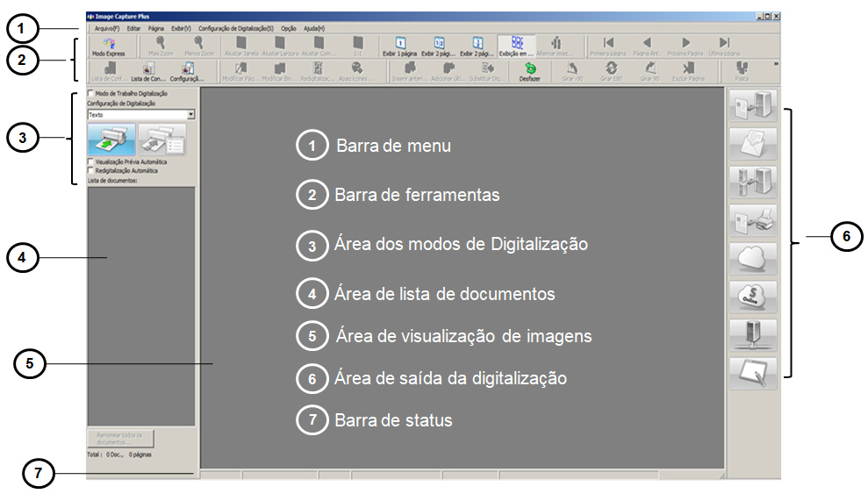This screenshot has height=501, width=868.
Task: Open the Configuração toolbar icon
Action: click(187, 70)
